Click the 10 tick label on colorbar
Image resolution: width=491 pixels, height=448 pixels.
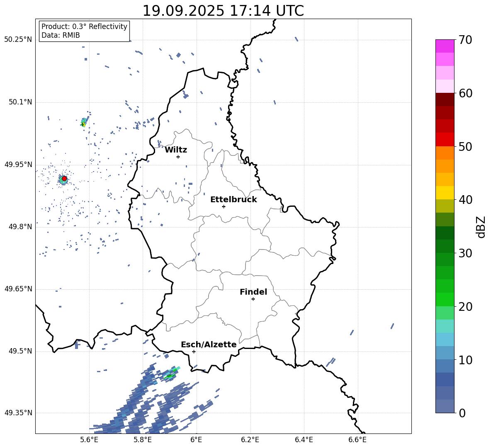(x=465, y=360)
